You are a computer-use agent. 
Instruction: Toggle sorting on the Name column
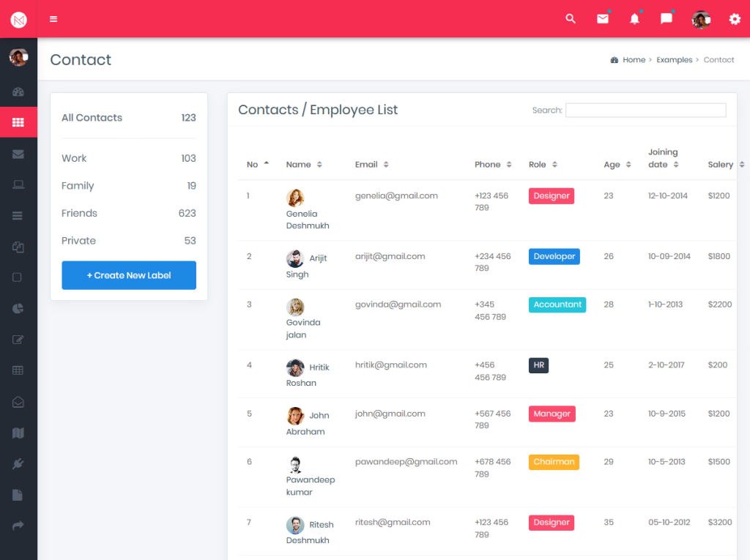[x=321, y=164]
